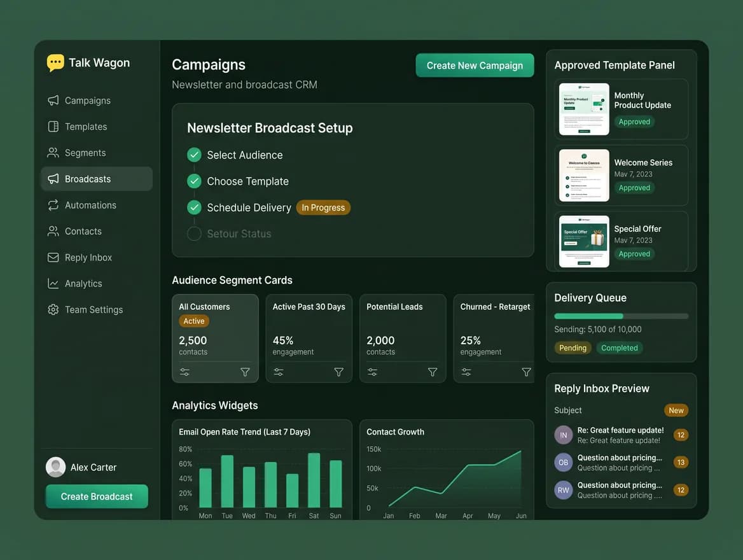Click the Segments people icon in sidebar
743x560 pixels.
click(x=53, y=153)
